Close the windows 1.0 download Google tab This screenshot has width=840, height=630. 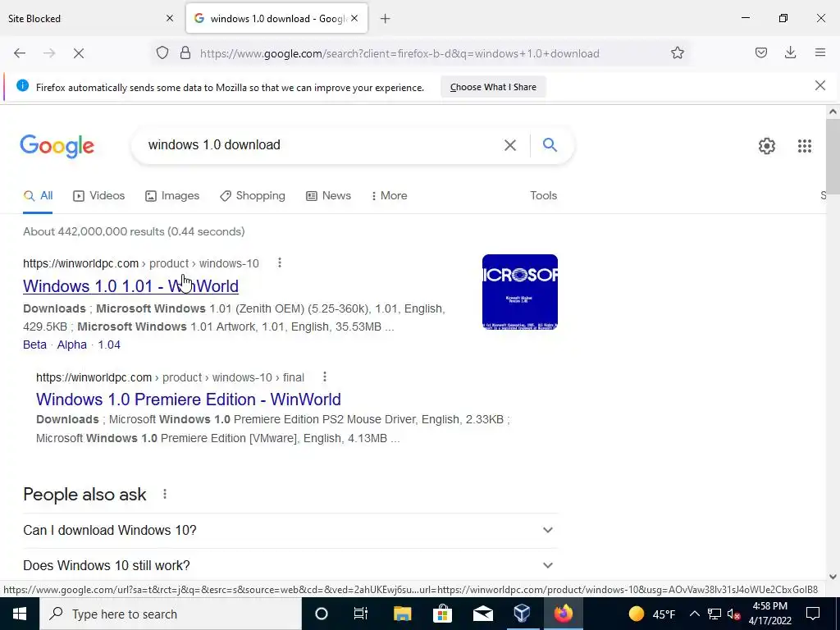(354, 18)
